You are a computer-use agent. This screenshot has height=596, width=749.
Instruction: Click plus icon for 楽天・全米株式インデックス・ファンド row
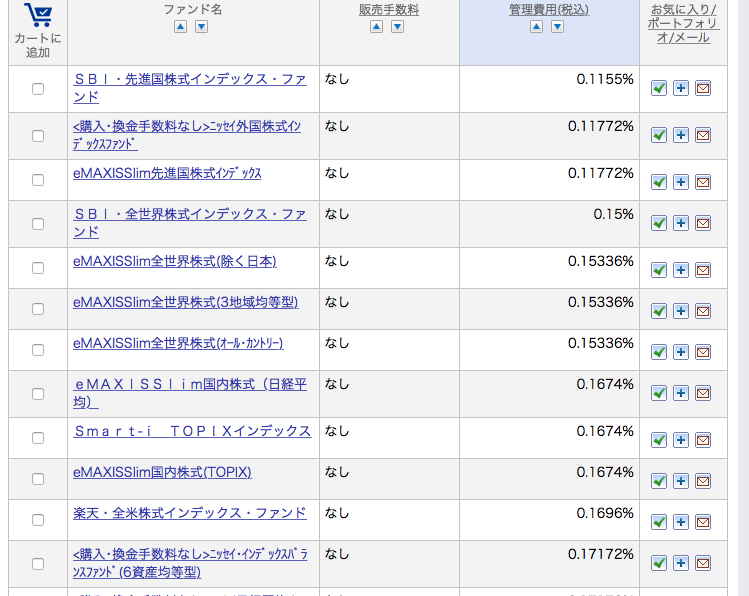681,522
